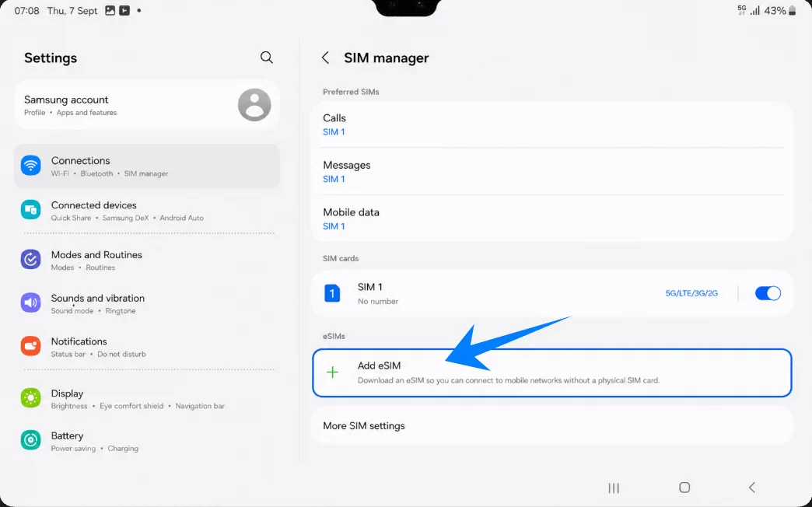Tap the blue SIM 1 card icon
Screen dimensions: 812x507
click(332, 293)
